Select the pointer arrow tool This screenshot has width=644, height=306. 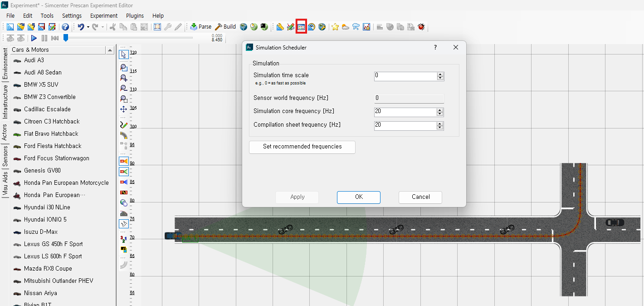[x=123, y=54]
